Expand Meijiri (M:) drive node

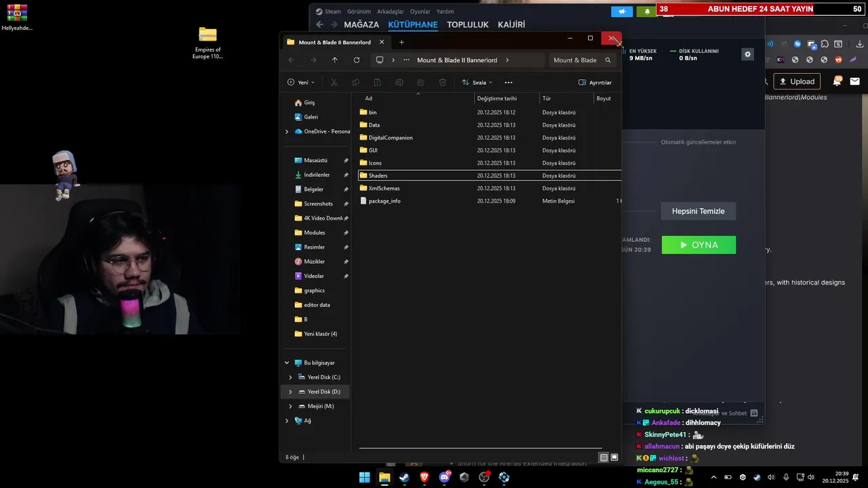click(291, 406)
